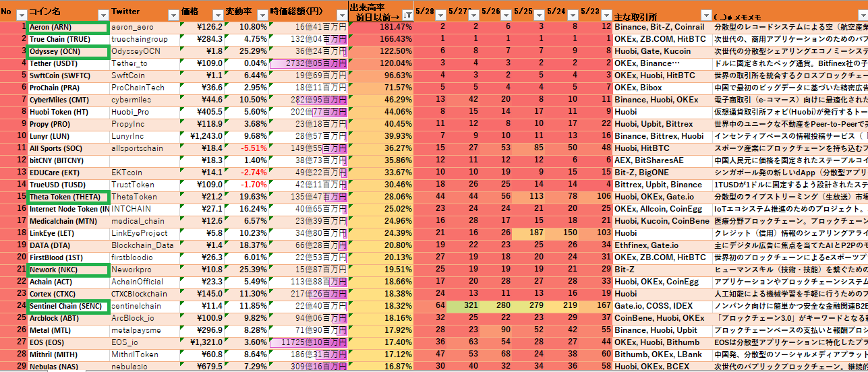Click the active filter icon on 出来高率
868x372 pixels.
(x=407, y=15)
